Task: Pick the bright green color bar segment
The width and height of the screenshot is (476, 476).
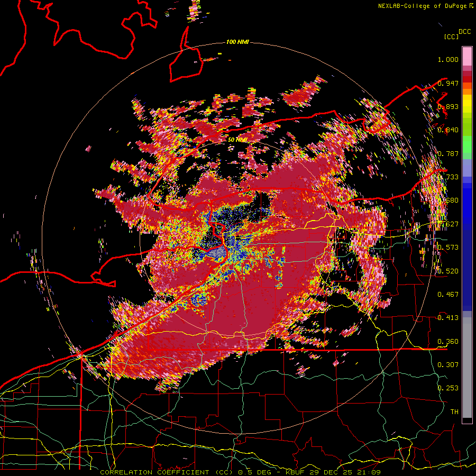Action: [467, 144]
